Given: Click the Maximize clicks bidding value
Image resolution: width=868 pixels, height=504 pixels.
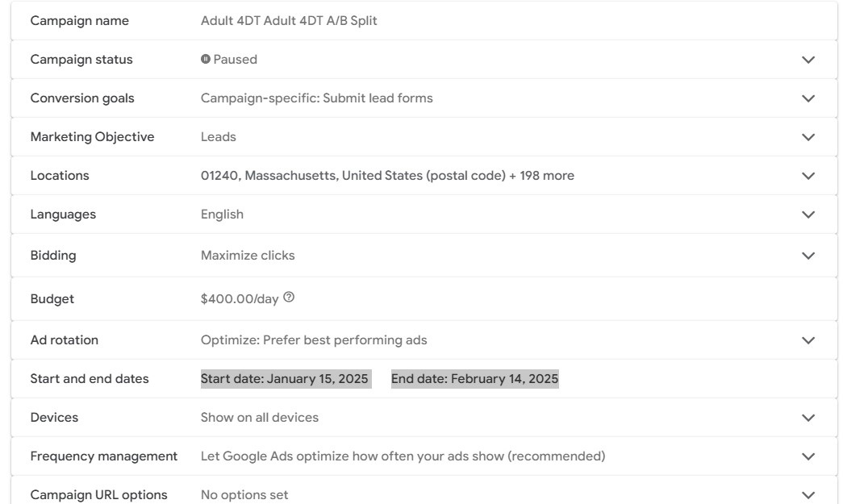Looking at the screenshot, I should tap(248, 256).
